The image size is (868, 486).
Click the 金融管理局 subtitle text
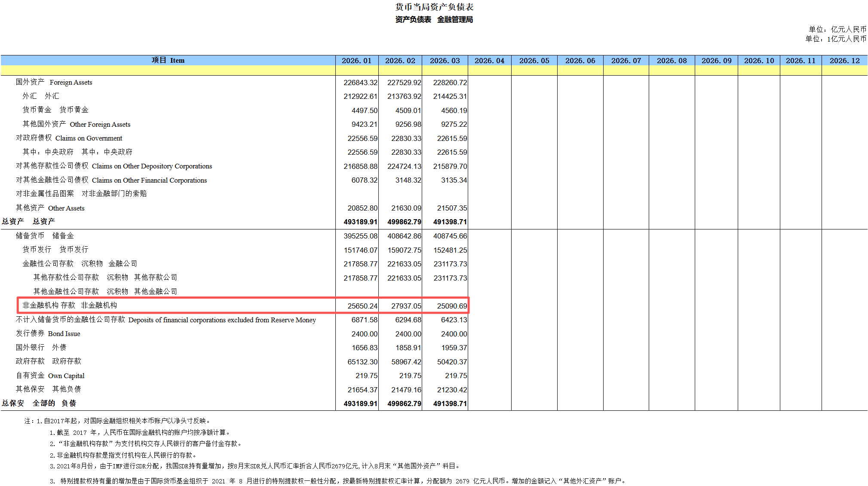coord(455,19)
